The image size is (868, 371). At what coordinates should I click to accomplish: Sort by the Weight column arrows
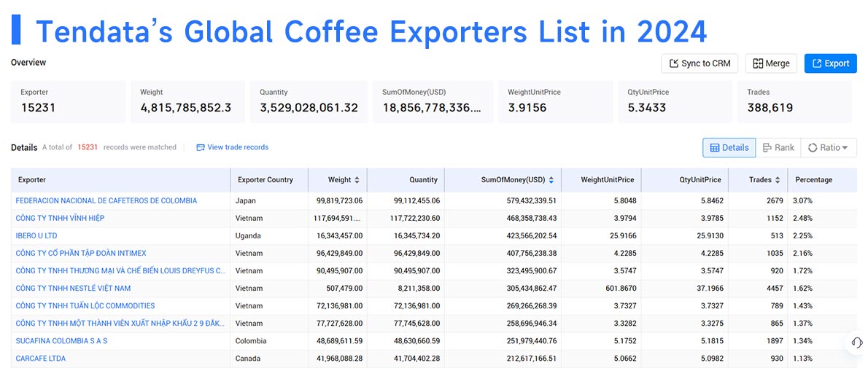pos(357,180)
